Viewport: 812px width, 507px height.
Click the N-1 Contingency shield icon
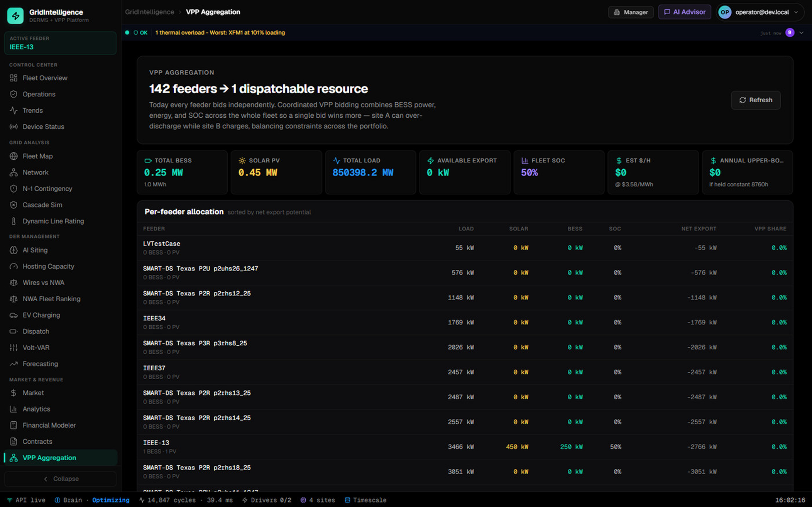point(14,189)
